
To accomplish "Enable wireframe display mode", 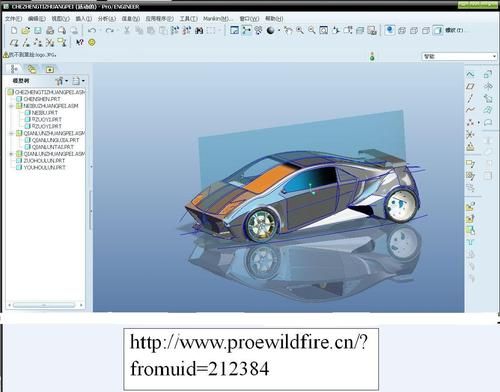I will point(402,31).
